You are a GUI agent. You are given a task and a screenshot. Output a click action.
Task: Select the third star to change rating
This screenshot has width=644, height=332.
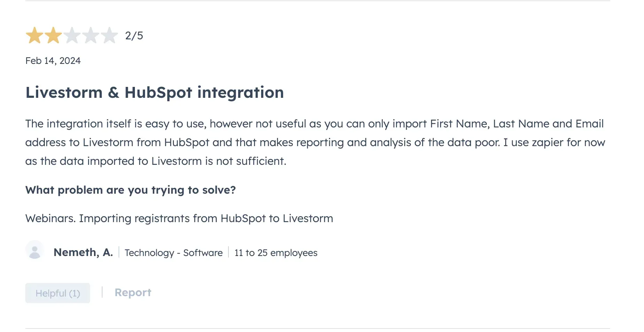(73, 35)
